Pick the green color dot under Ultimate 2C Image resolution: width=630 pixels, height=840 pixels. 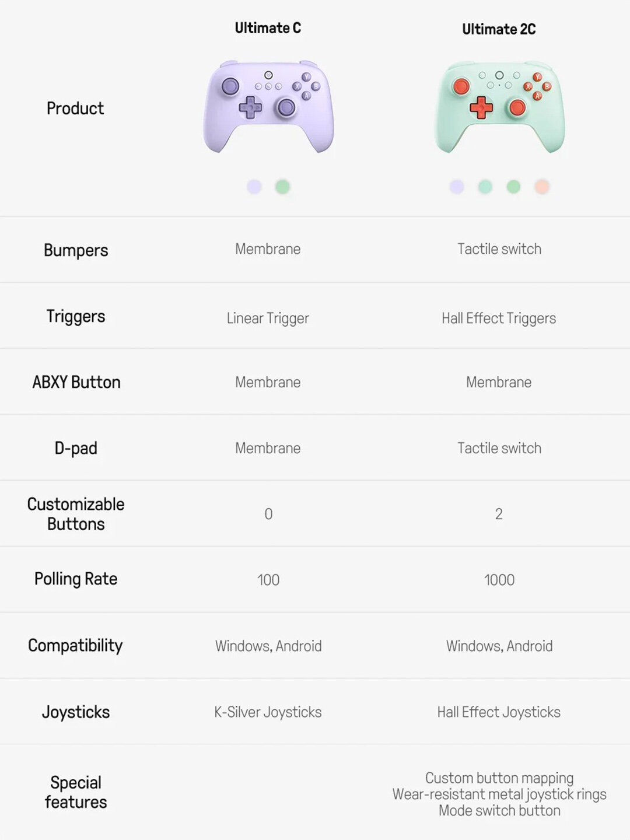coord(513,187)
